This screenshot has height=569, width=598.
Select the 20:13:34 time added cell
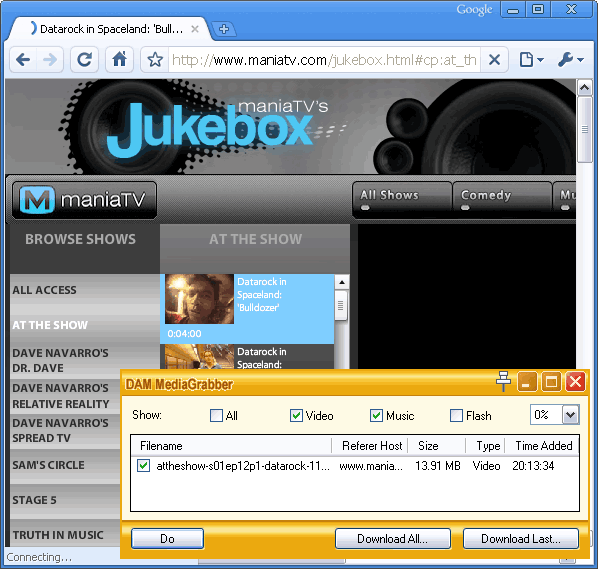coord(533,466)
